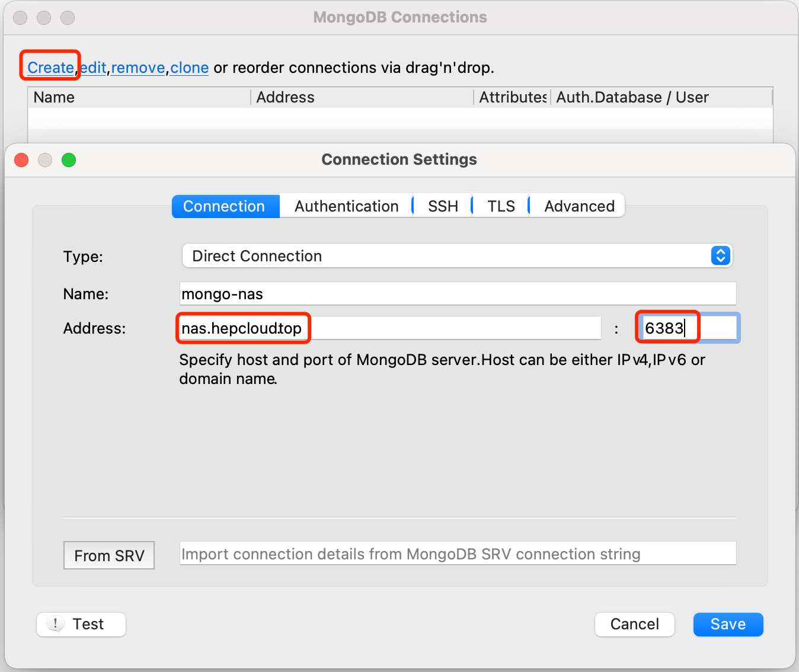
Task: Click the port number field
Action: point(688,328)
